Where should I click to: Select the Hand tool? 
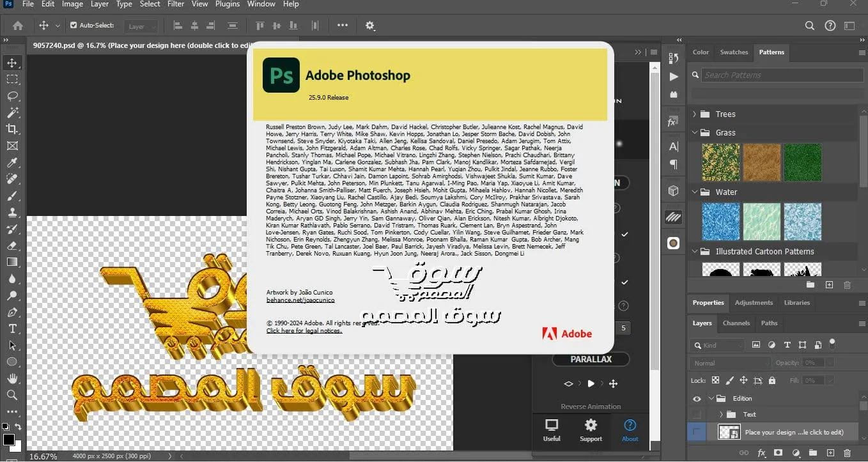click(12, 378)
